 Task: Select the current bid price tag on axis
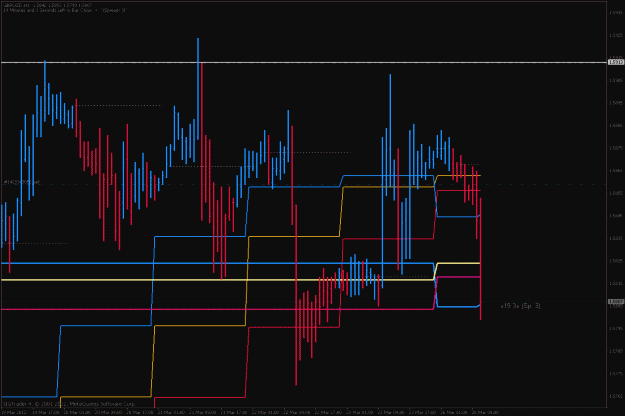(x=616, y=302)
